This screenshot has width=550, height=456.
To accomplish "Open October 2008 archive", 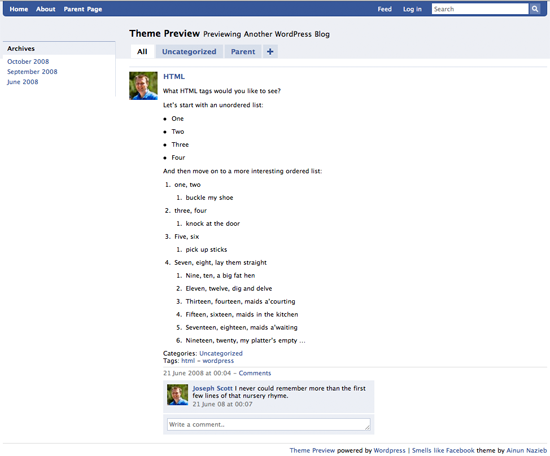I will coord(28,61).
